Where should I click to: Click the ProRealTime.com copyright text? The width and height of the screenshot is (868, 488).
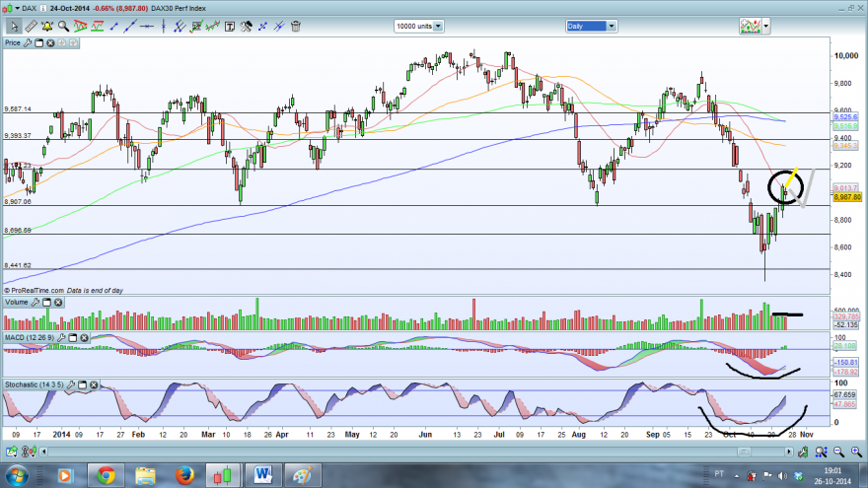(34, 291)
